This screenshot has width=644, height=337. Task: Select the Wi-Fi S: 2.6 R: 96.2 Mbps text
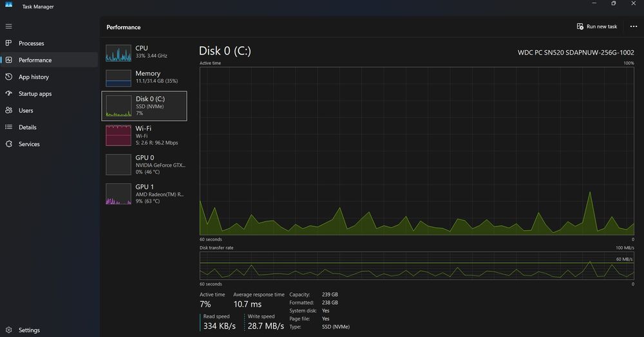(156, 143)
